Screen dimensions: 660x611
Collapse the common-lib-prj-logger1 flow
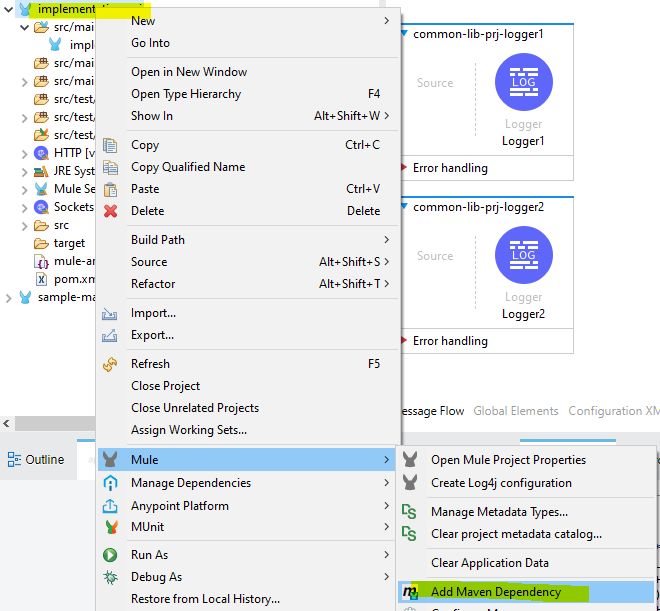(x=405, y=33)
